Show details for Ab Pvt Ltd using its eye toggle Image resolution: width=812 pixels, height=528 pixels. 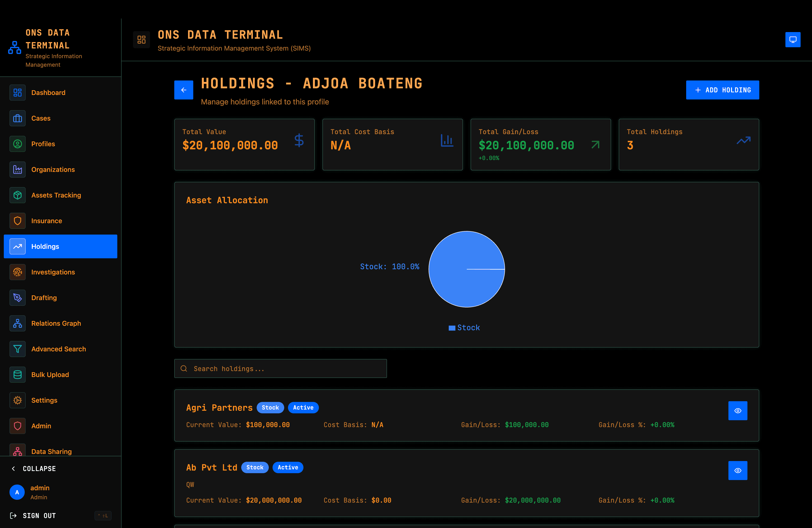[x=738, y=470]
